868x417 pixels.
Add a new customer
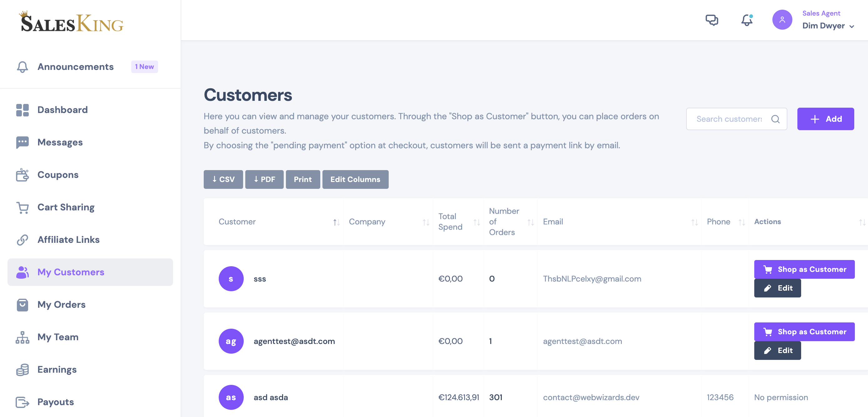pyautogui.click(x=825, y=119)
